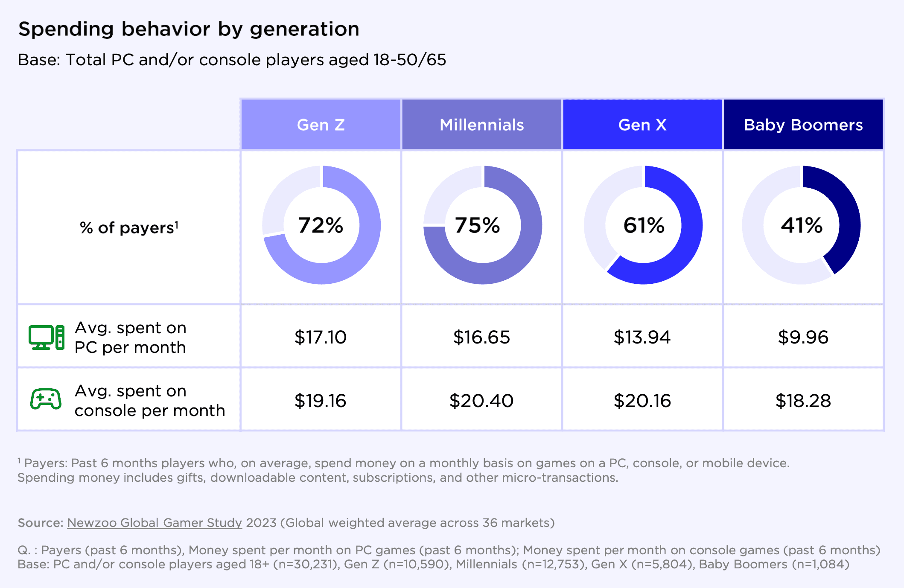Image resolution: width=904 pixels, height=588 pixels.
Task: Click the Gen X column header
Action: pyautogui.click(x=642, y=125)
